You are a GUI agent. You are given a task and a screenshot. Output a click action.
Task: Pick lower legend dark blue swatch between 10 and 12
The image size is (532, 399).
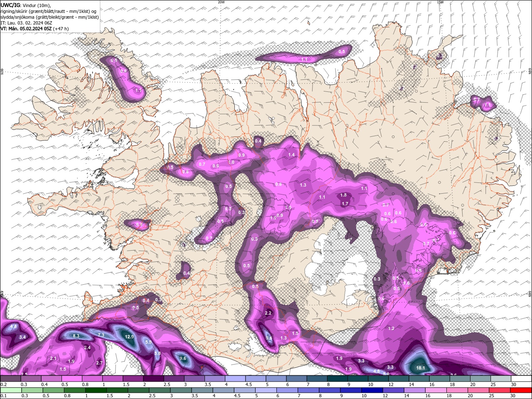click(x=372, y=390)
